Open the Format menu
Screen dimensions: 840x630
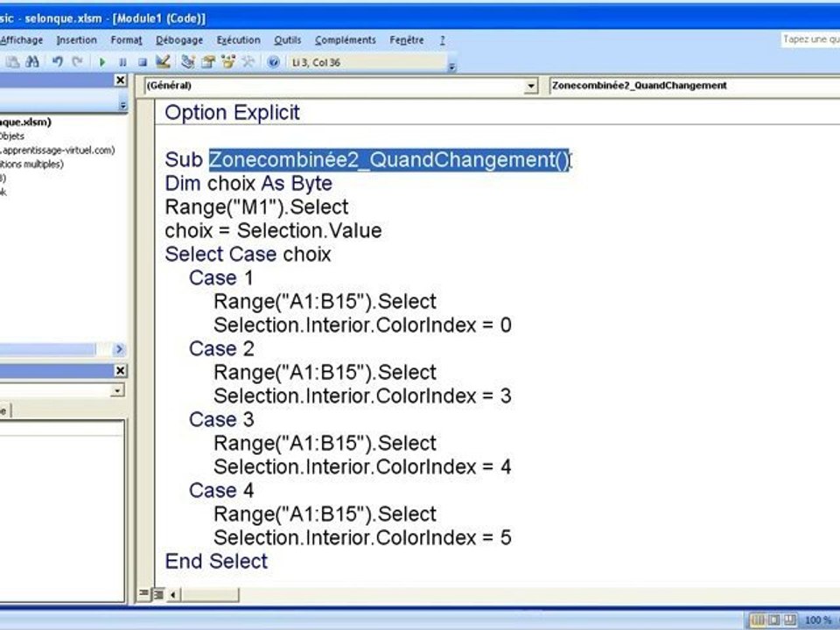coord(126,40)
